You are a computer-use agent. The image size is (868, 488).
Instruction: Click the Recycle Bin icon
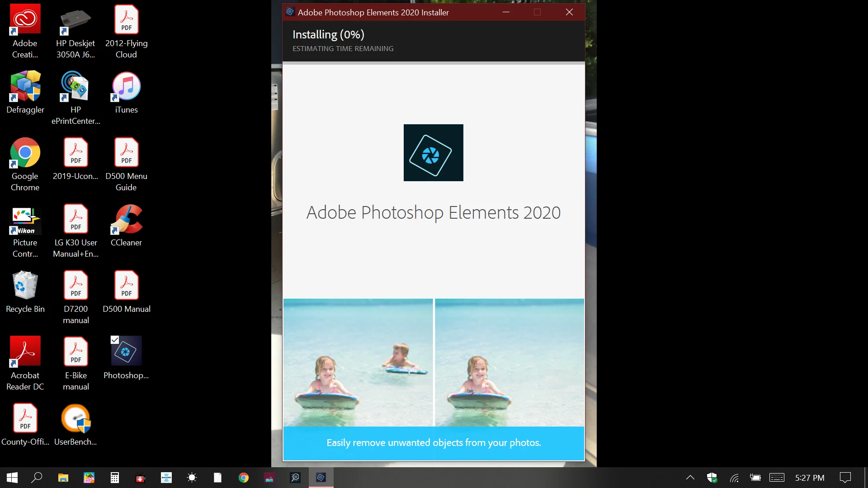[x=25, y=286]
